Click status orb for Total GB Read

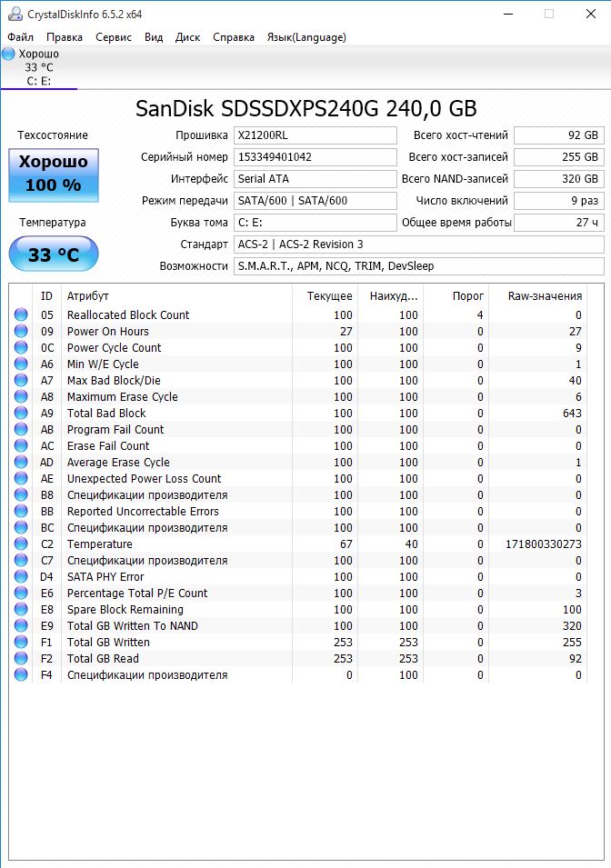coord(21,658)
